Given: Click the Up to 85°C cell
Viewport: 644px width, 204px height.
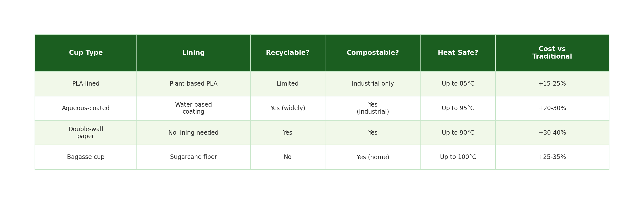Looking at the screenshot, I should (x=458, y=84).
